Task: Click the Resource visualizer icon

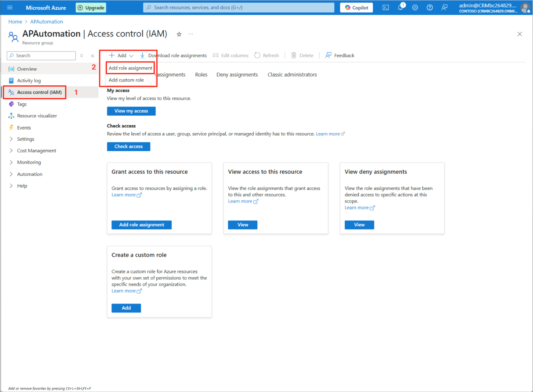Action: point(11,116)
